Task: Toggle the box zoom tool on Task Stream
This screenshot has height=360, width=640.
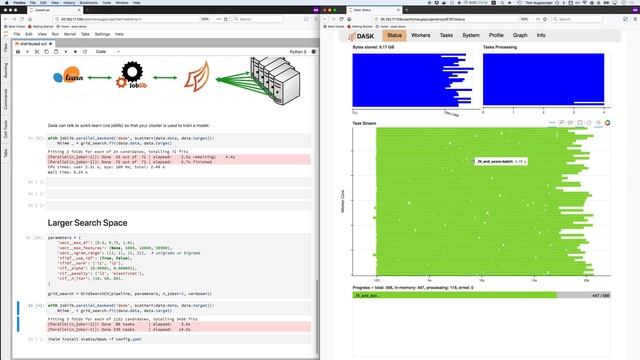Action: pos(562,123)
